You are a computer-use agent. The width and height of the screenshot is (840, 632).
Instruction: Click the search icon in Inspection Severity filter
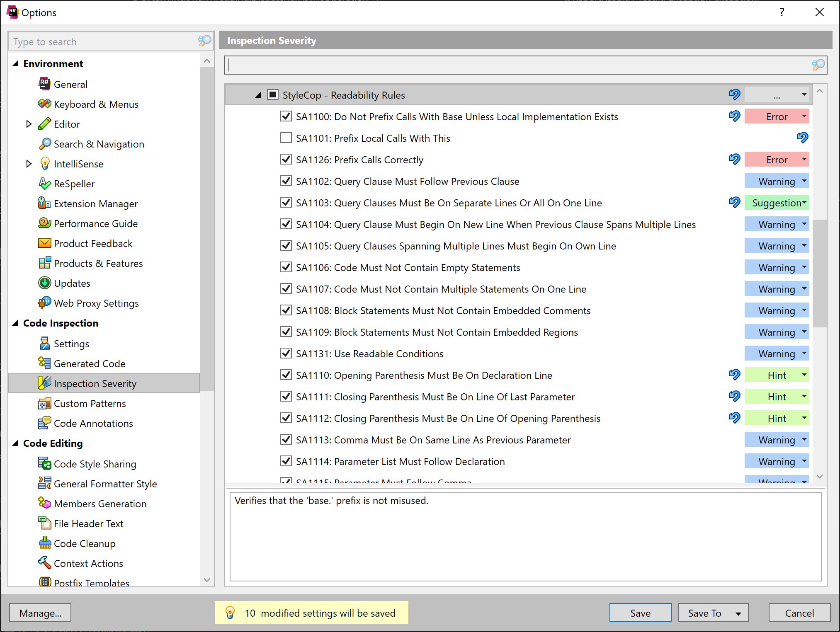click(819, 64)
